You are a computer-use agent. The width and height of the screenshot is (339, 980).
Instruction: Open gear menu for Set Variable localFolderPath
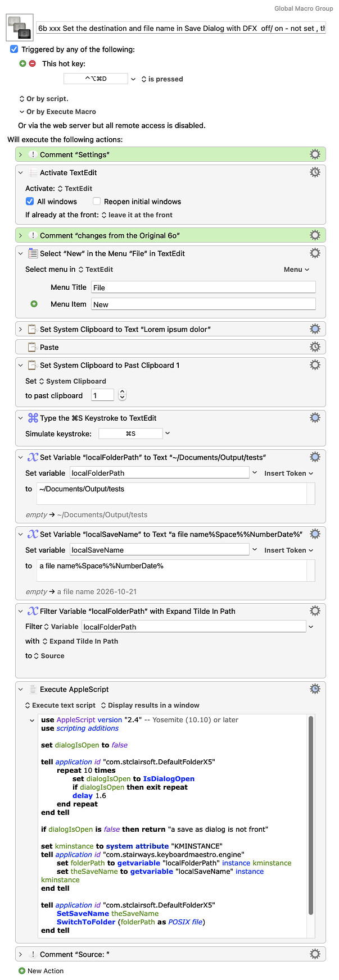point(315,457)
